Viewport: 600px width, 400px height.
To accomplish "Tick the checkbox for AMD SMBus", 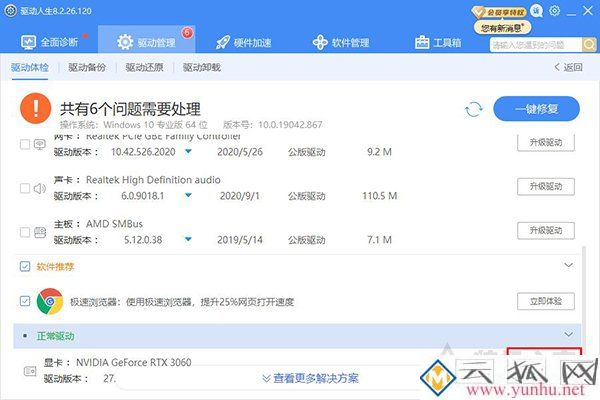I will [x=25, y=232].
